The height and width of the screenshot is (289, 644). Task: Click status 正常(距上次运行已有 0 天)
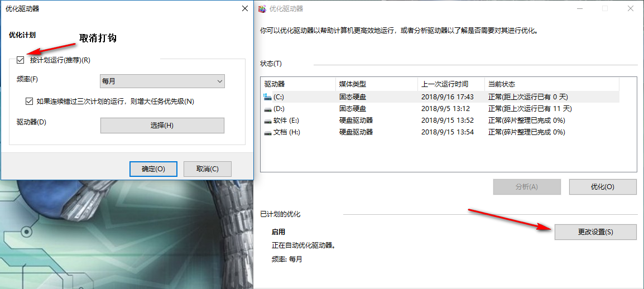(x=528, y=97)
